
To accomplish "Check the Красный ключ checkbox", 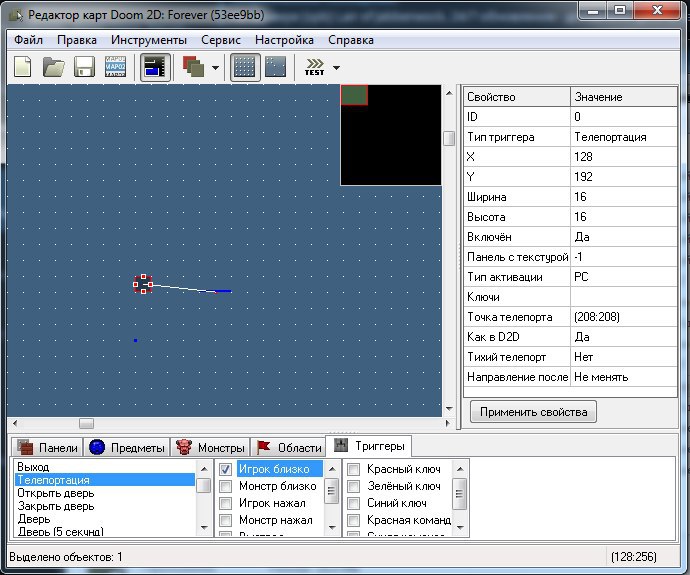I will 353,469.
